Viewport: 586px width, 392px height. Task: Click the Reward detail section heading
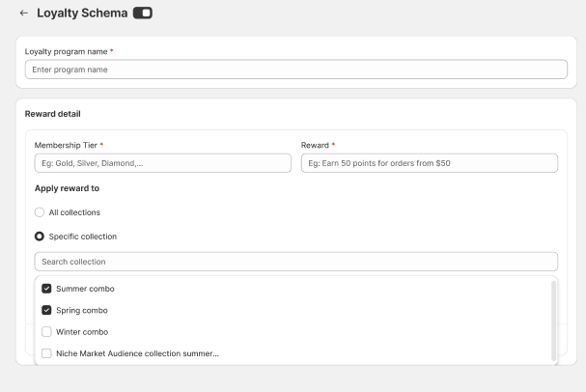point(52,114)
